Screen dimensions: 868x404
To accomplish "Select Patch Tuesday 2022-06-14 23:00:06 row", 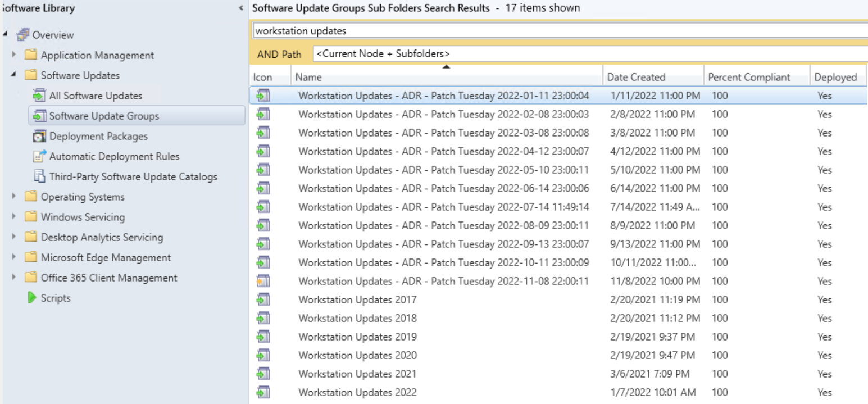I will point(558,188).
